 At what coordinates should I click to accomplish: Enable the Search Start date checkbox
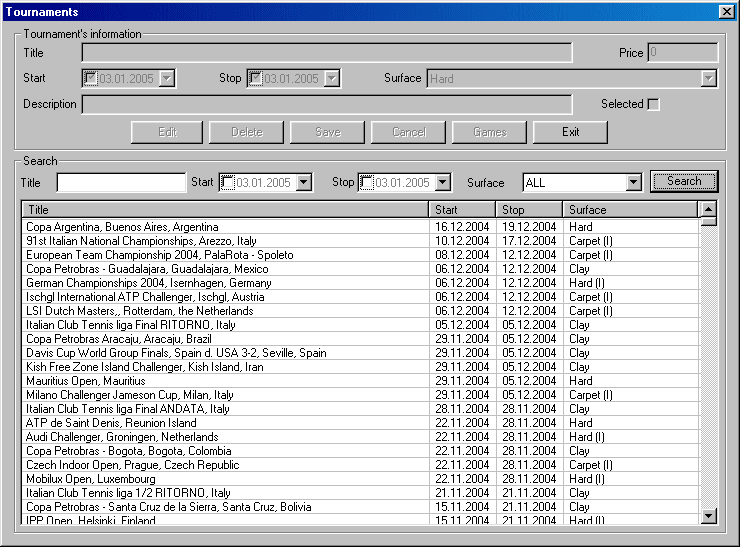(228, 183)
